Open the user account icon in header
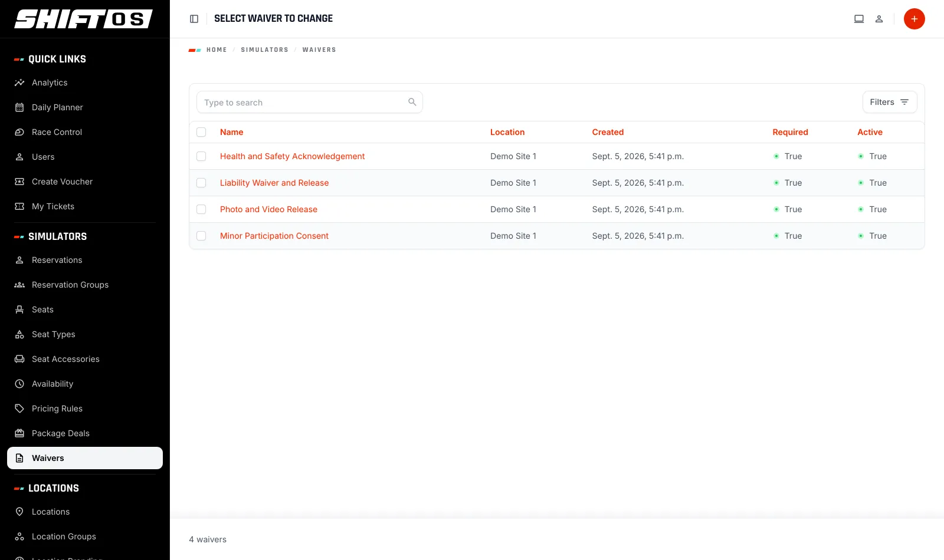 (879, 19)
